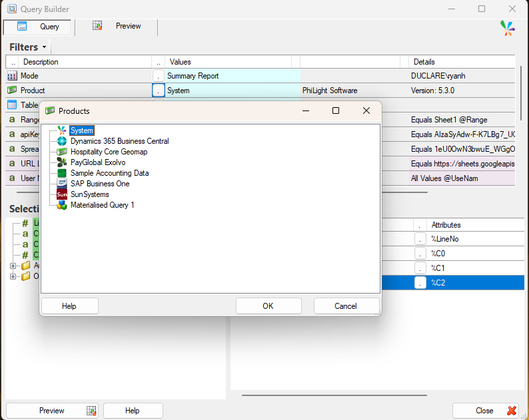Viewport: 529px width, 420px height.
Task: Maximize the Query Builder window
Action: pyautogui.click(x=482, y=9)
